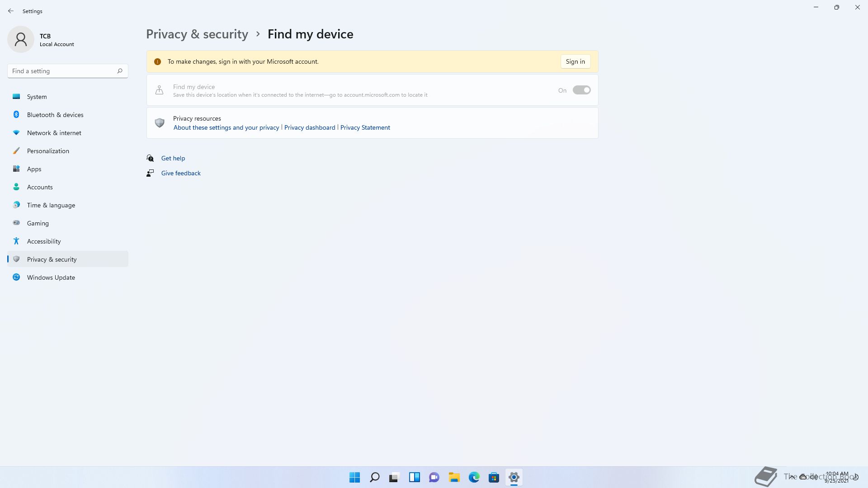The width and height of the screenshot is (868, 488).
Task: Click the TCB Local Account name
Action: (x=57, y=40)
